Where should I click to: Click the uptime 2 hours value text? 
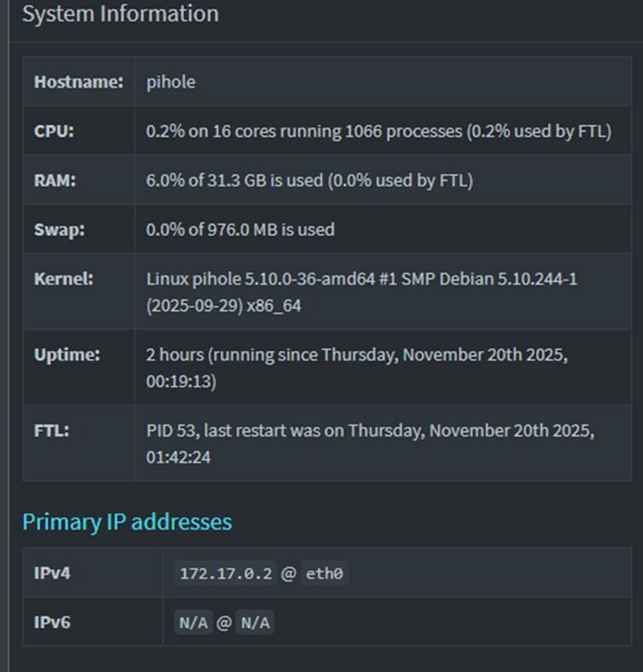click(x=357, y=367)
